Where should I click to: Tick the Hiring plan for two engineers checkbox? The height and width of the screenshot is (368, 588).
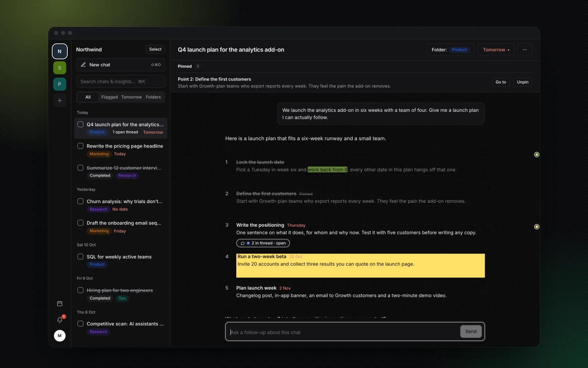coord(80,290)
